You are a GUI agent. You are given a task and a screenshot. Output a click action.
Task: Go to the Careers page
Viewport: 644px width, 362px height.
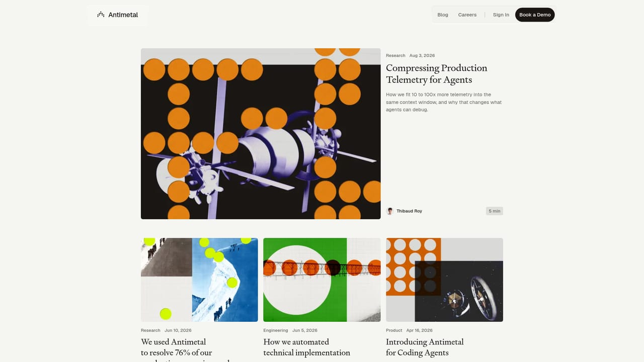(467, 15)
